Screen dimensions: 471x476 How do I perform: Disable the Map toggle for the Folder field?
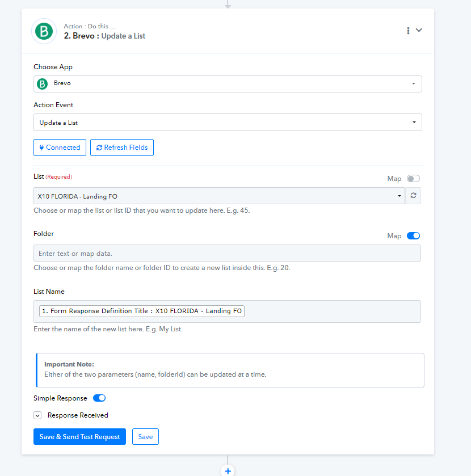(x=413, y=235)
